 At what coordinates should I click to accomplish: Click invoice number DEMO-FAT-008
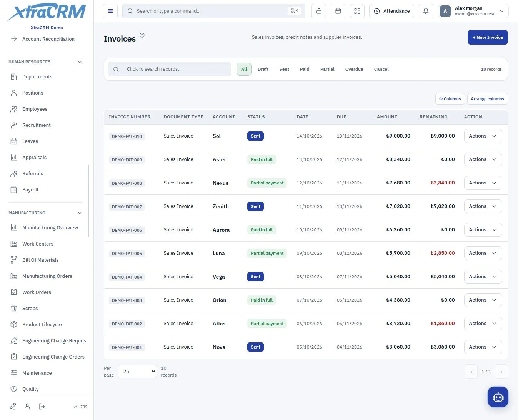127,183
